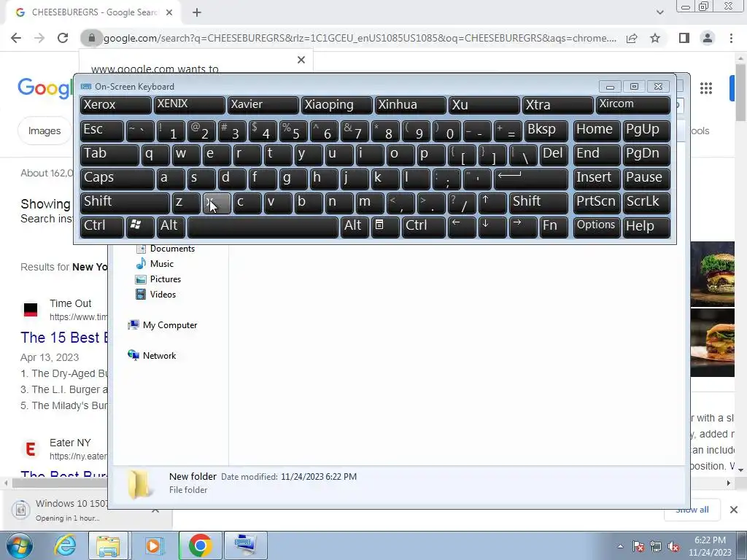Show hidden tray icons arrow
Viewport: 747px width, 560px height.
pyautogui.click(x=620, y=547)
